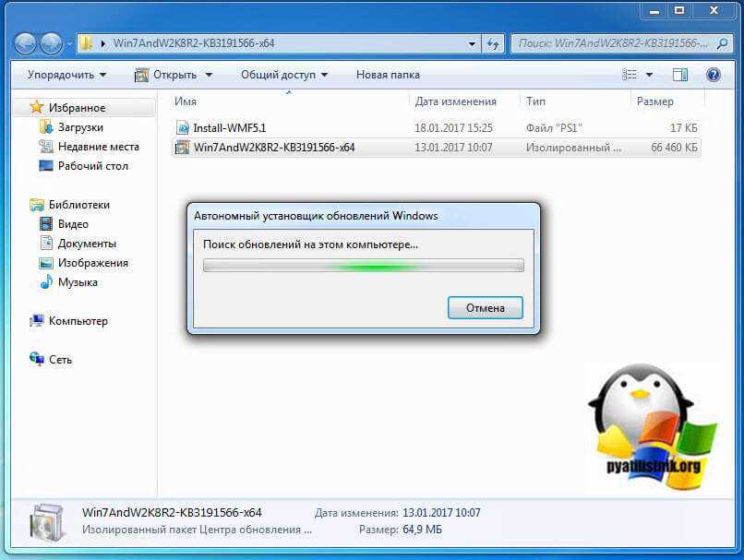Open the Упорядочить menu
The height and width of the screenshot is (560, 744).
click(x=66, y=75)
